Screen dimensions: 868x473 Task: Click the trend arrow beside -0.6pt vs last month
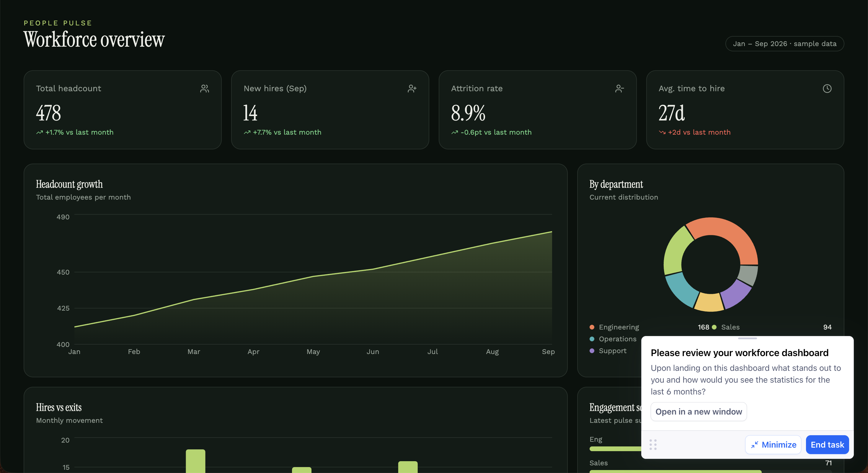click(x=455, y=132)
